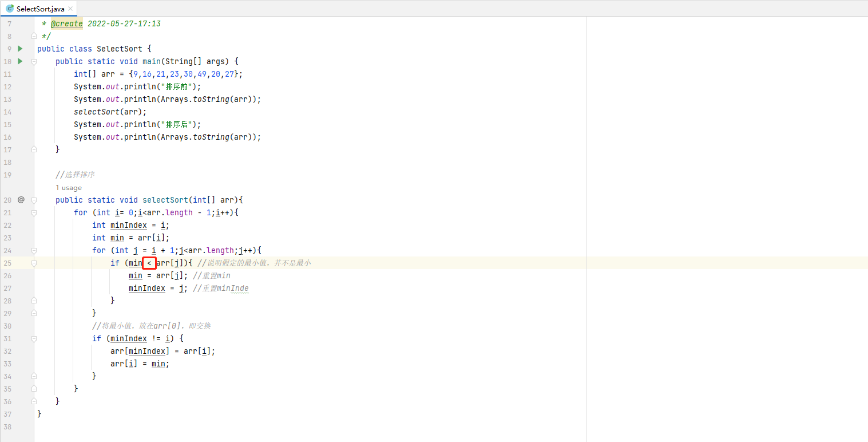Click selectSort method name in its declaration
The width and height of the screenshot is (868, 442).
[165, 200]
